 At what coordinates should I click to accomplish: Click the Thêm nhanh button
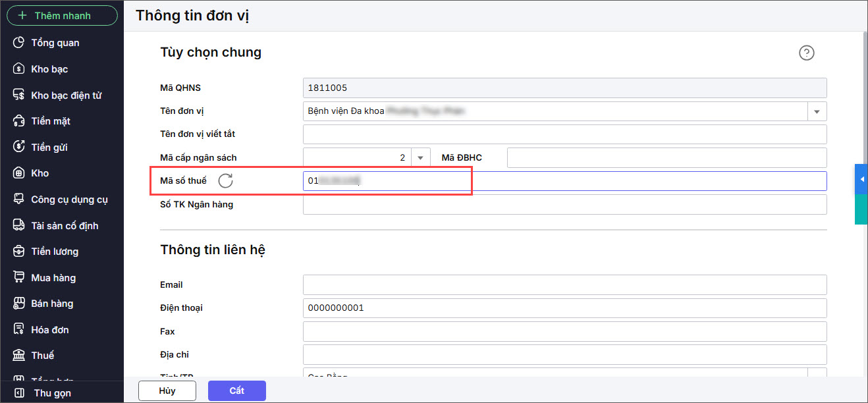[62, 15]
